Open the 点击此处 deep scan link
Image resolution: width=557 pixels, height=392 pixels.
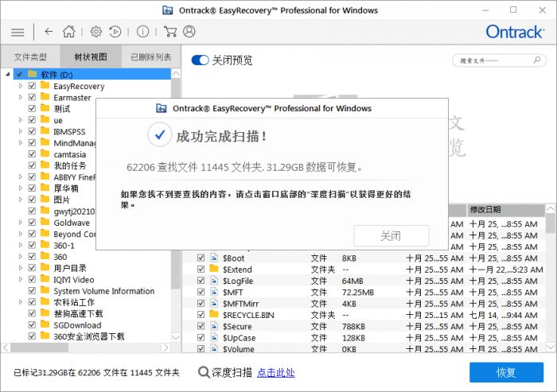[276, 373]
